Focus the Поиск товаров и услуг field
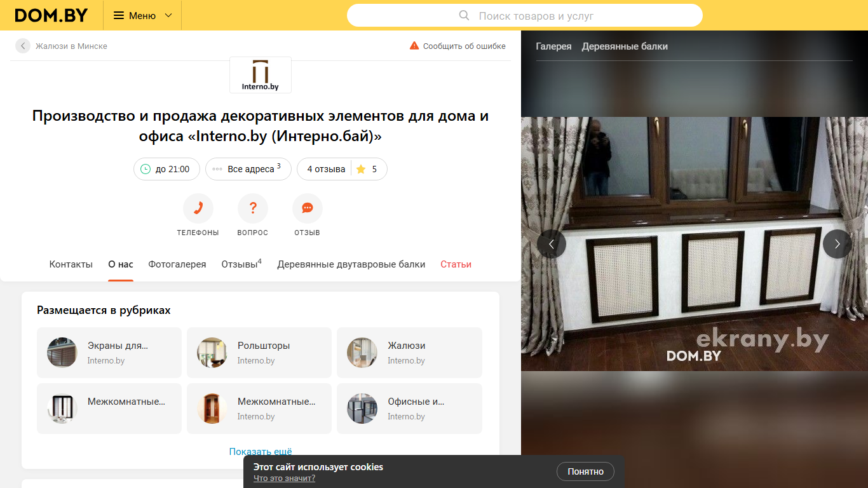 (x=525, y=15)
